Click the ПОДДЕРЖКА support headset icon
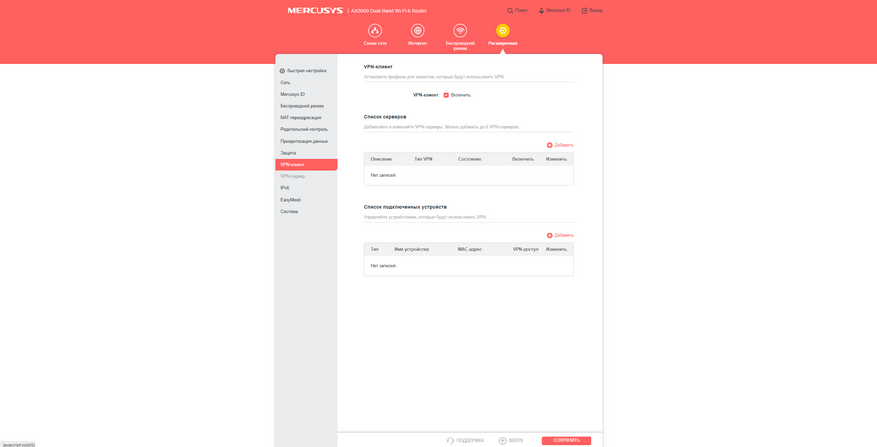The image size is (877, 447). [x=450, y=441]
